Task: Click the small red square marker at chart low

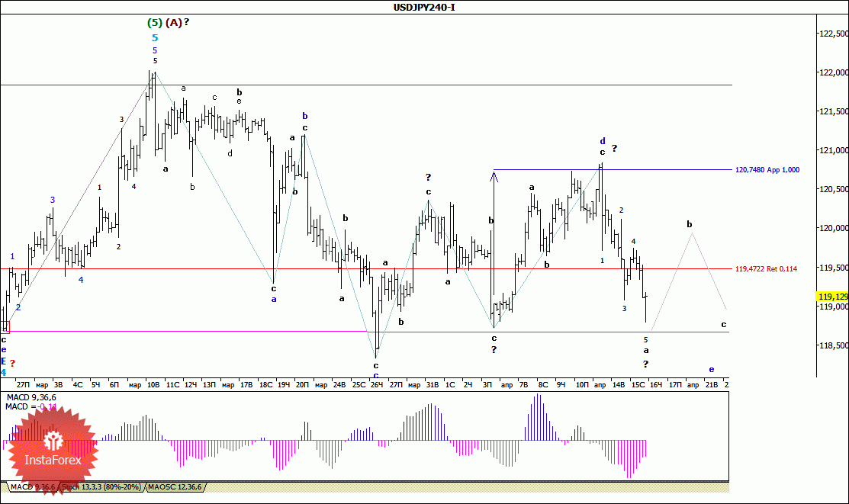Action: [5, 327]
